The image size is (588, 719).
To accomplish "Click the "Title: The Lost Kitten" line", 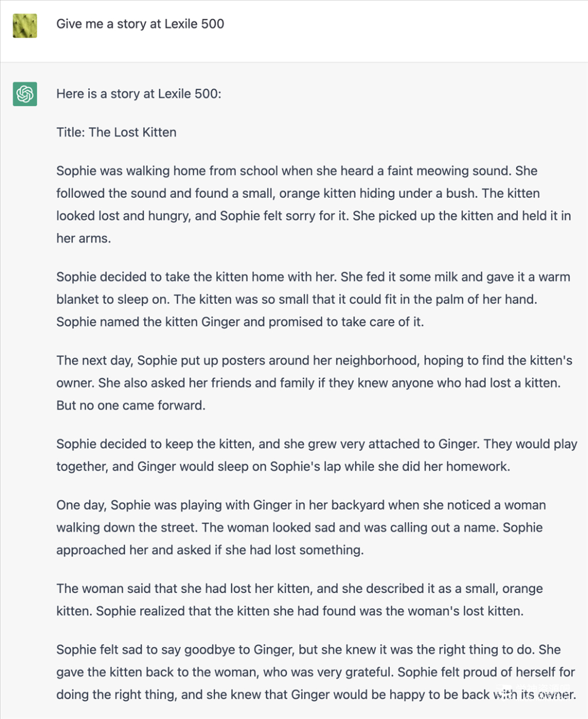I will [116, 132].
